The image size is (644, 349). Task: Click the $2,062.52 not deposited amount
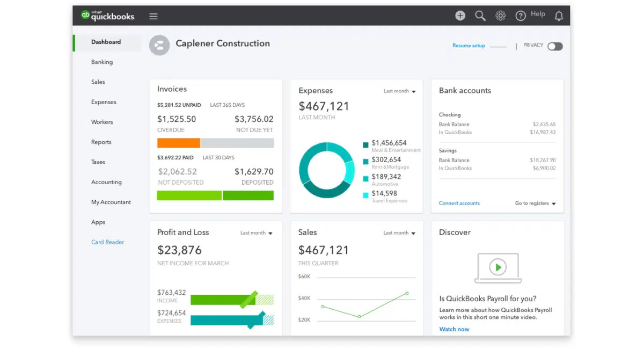click(178, 172)
